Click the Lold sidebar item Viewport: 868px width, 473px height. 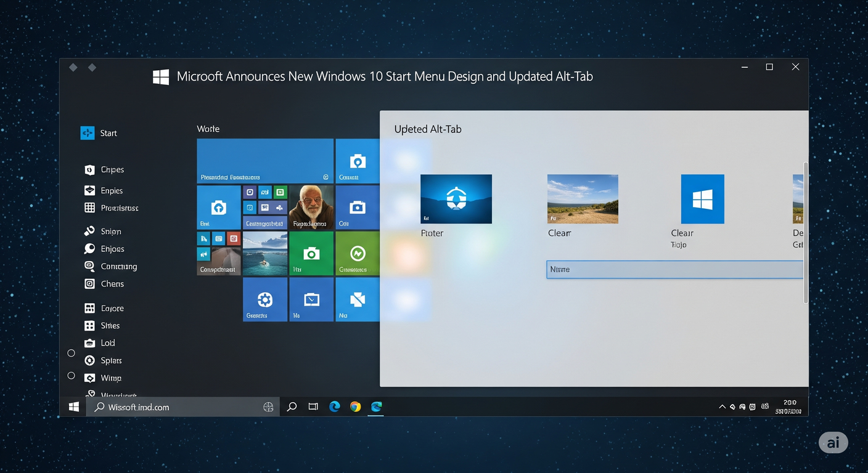coord(100,342)
